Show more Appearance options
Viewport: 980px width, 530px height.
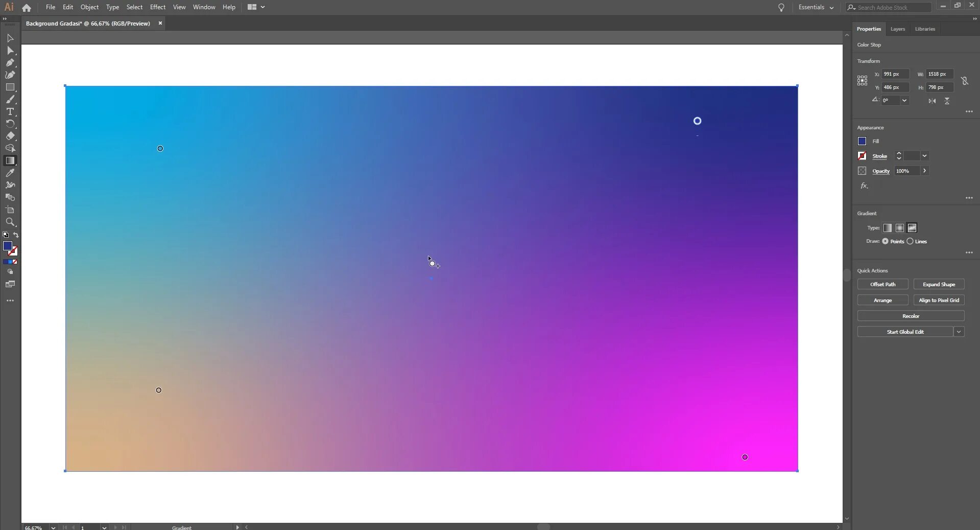click(969, 198)
